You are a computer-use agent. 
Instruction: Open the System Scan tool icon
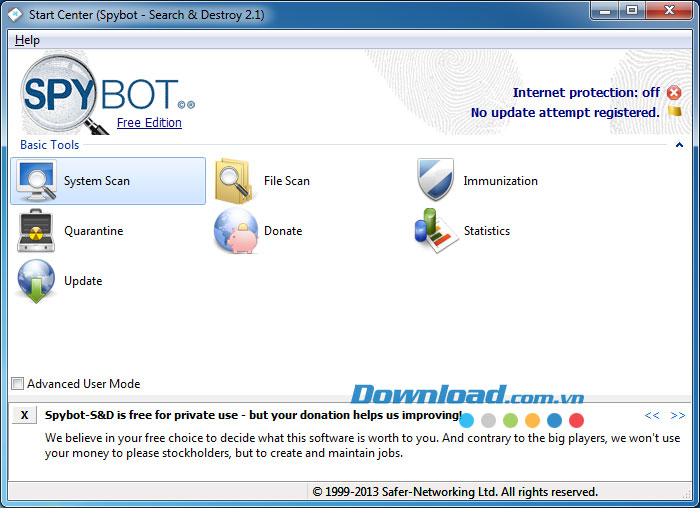click(37, 181)
